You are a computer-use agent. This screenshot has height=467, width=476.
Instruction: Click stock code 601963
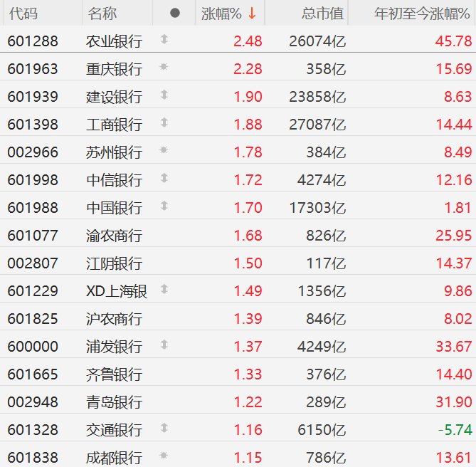33,69
